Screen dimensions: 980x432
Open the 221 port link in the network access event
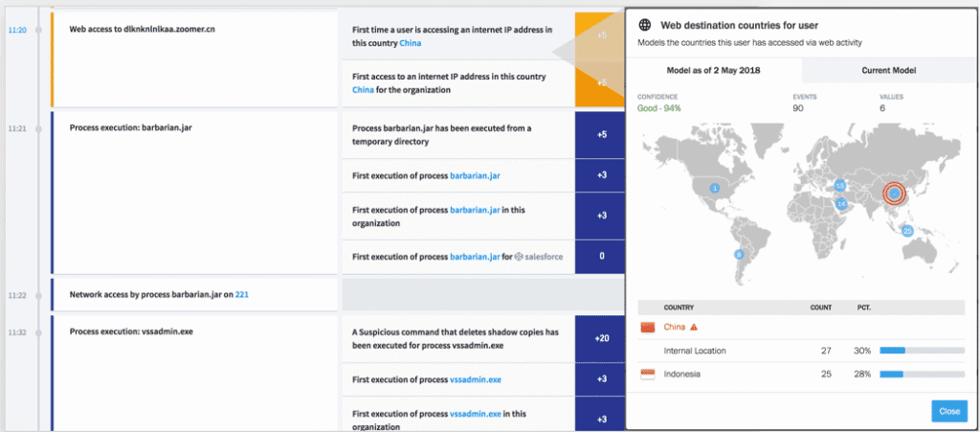click(x=242, y=294)
